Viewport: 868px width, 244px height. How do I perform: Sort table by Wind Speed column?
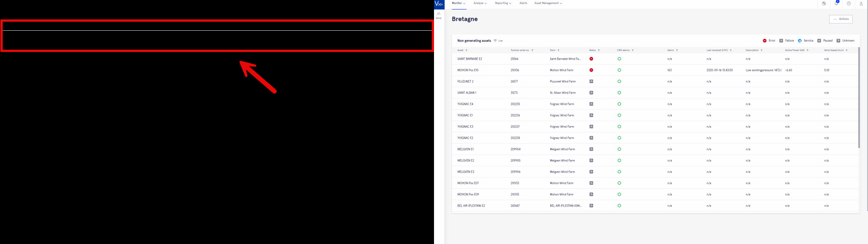[846, 50]
